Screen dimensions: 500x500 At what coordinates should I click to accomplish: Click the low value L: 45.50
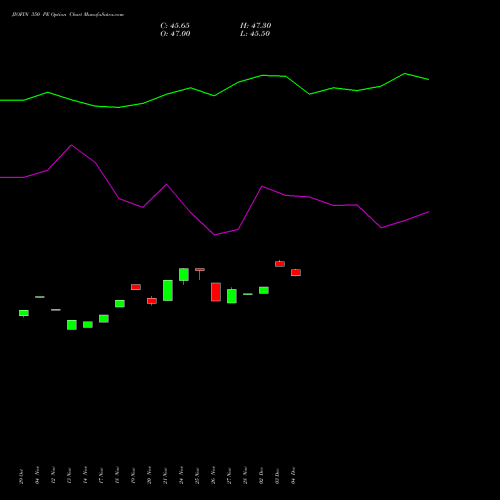[x=255, y=34]
